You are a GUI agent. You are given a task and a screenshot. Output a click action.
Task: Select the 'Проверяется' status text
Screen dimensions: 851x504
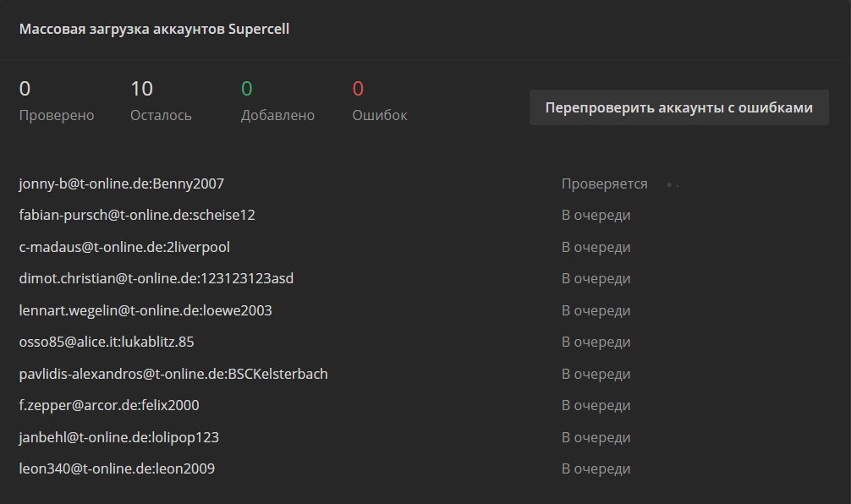(x=604, y=184)
